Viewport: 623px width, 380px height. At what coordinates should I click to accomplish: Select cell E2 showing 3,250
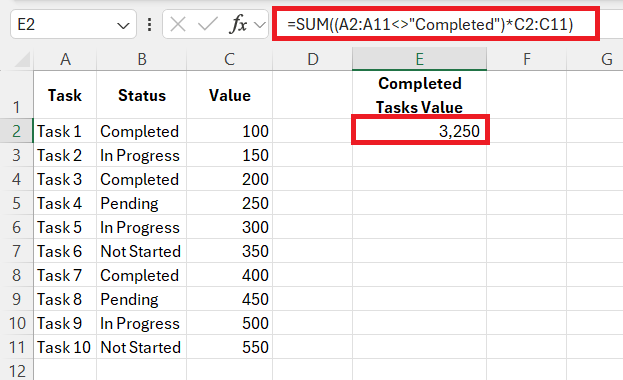(420, 131)
